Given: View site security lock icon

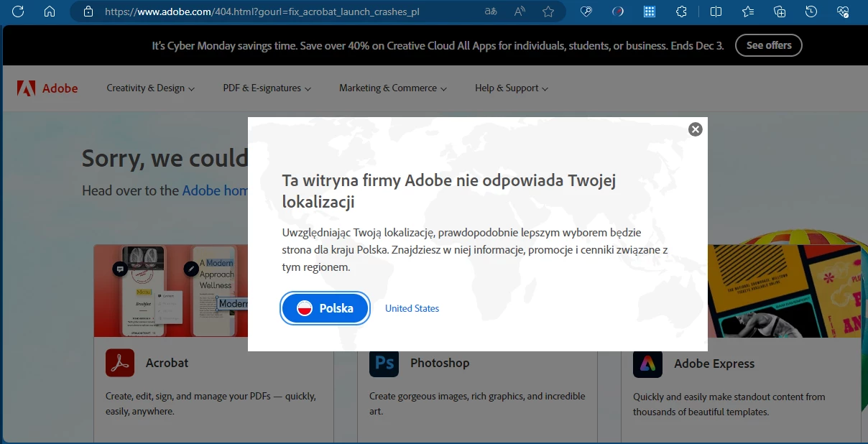Looking at the screenshot, I should pos(88,11).
